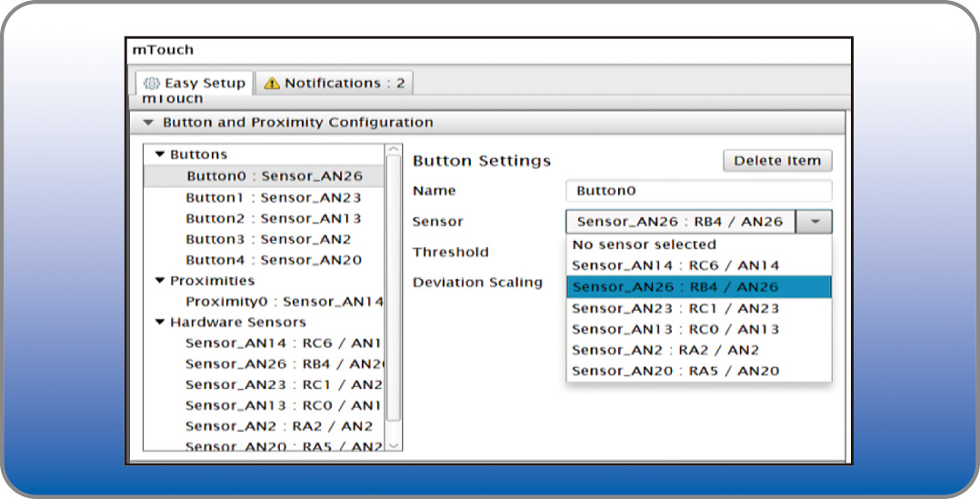Screen dimensions: 980x499
Task: Collapse the Hardware Sensors tree node
Action: pyautogui.click(x=160, y=322)
